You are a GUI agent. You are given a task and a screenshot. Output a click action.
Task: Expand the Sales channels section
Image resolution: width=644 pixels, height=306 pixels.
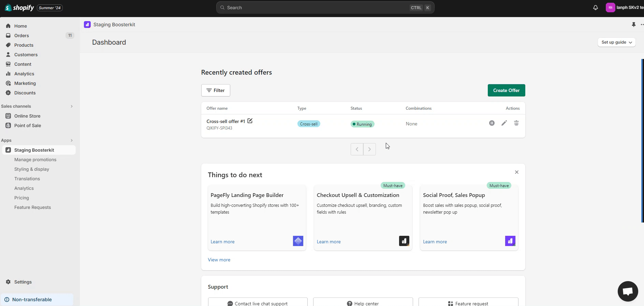[72, 106]
